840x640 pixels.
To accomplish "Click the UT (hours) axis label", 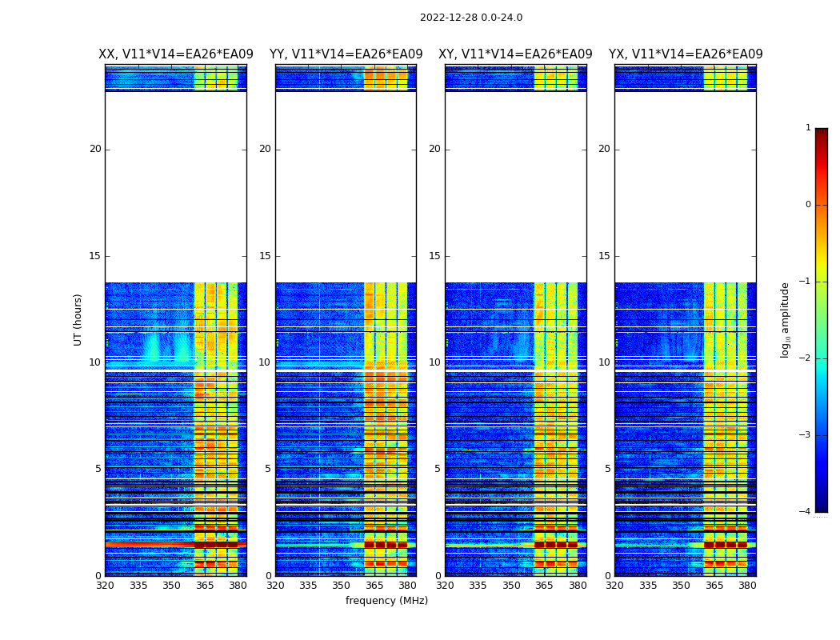I will click(x=78, y=319).
